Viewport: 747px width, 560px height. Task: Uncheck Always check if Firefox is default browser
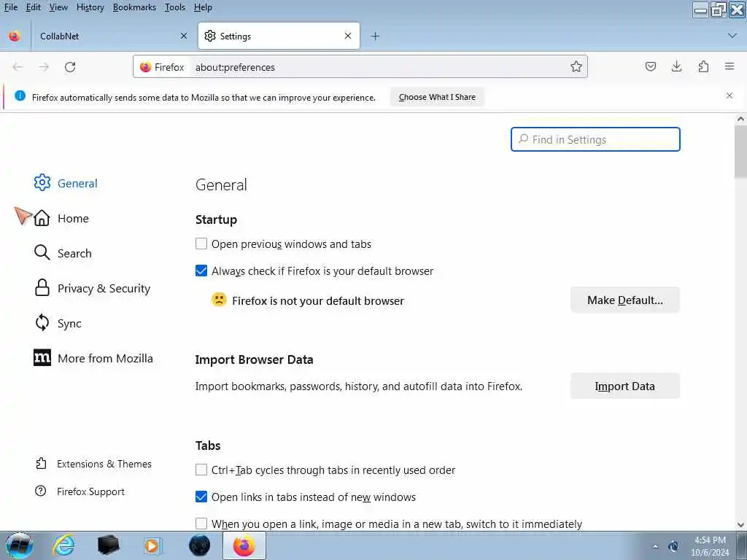pos(201,271)
